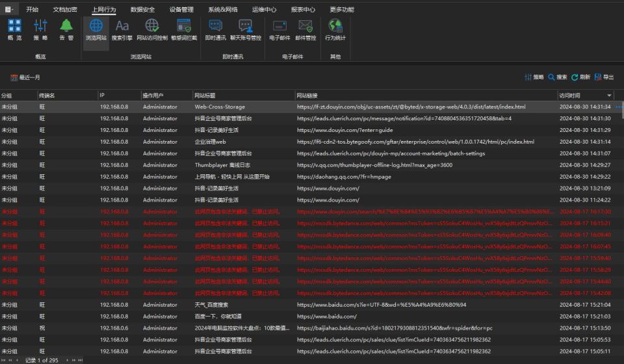
Task: Click the https://daohang.qq.com/?fr=hmpage cell
Action: [x=344, y=177]
